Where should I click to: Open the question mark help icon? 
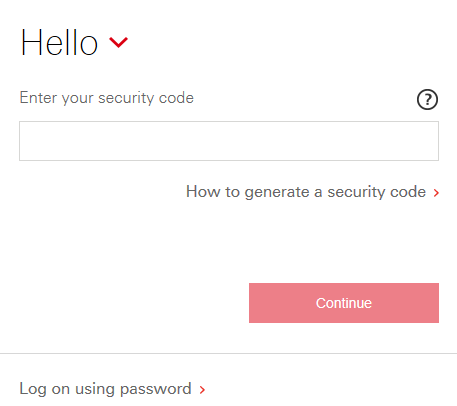point(427,99)
